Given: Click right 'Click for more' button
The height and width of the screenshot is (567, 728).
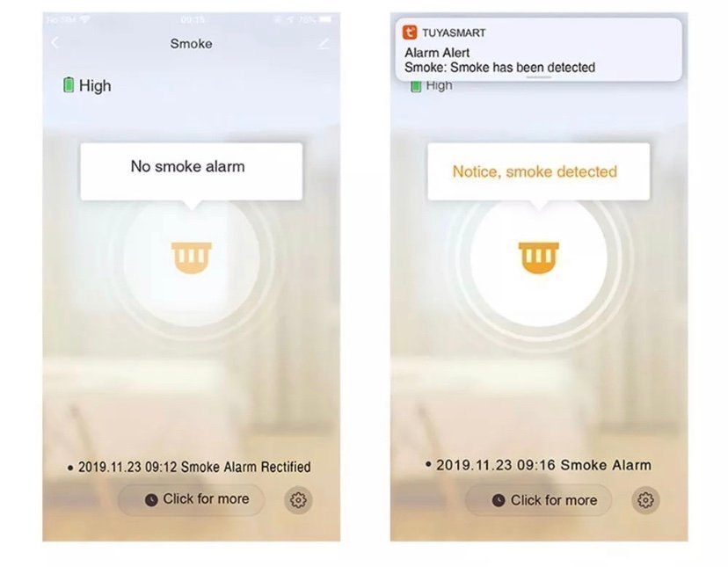Looking at the screenshot, I should [x=539, y=499].
